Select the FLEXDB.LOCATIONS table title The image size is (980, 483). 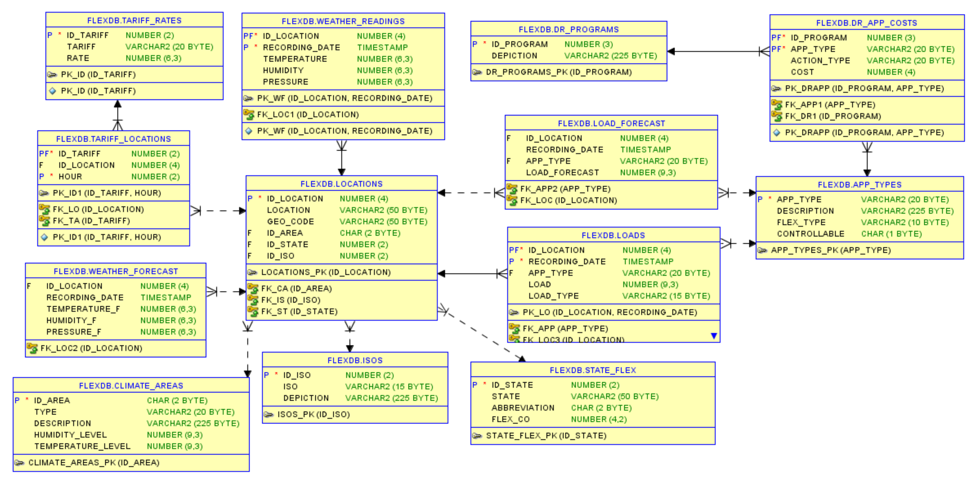pyautogui.click(x=341, y=184)
